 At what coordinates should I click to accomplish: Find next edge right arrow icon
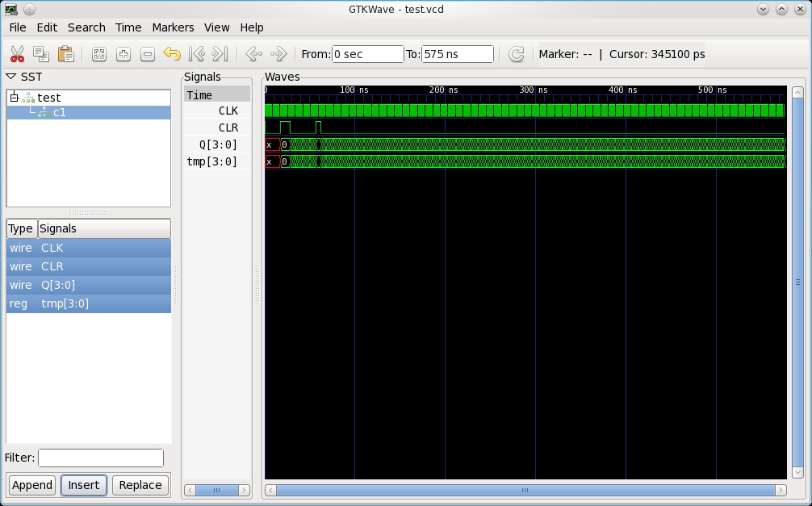point(278,54)
